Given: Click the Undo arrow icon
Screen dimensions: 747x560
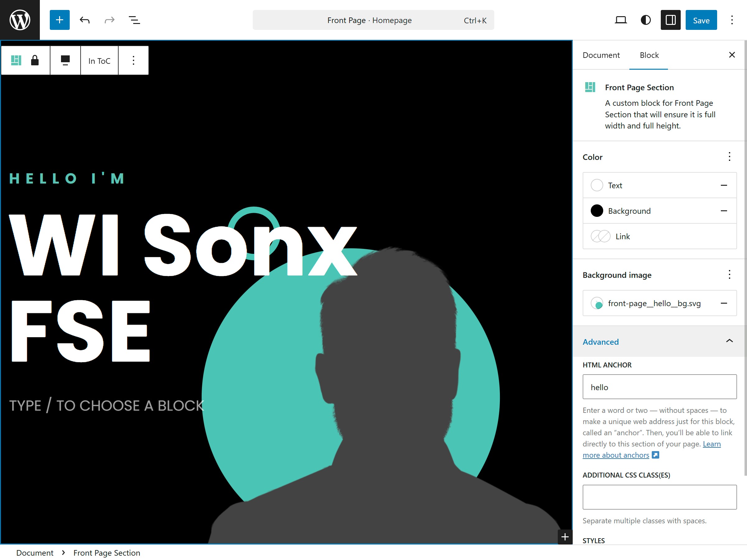Looking at the screenshot, I should tap(84, 20).
